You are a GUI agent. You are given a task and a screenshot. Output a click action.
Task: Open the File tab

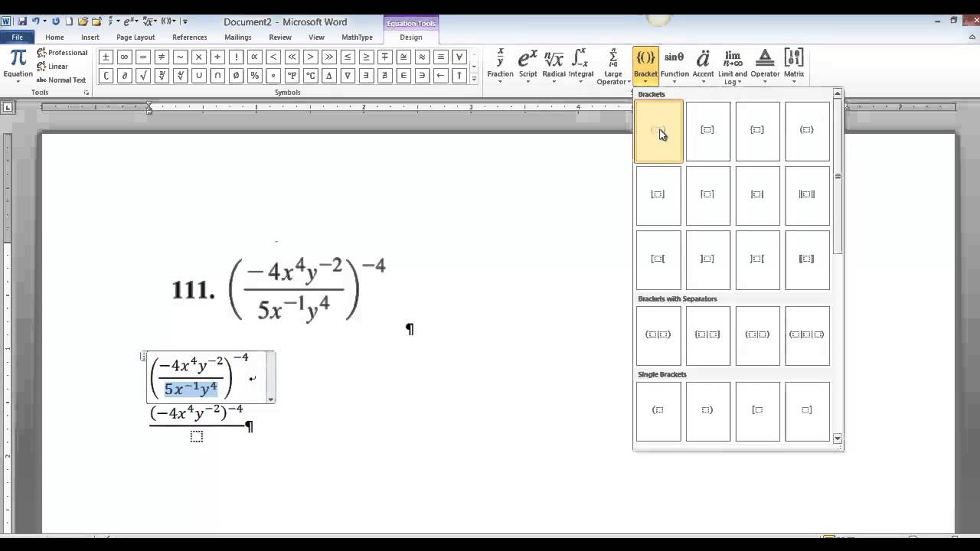coord(17,37)
